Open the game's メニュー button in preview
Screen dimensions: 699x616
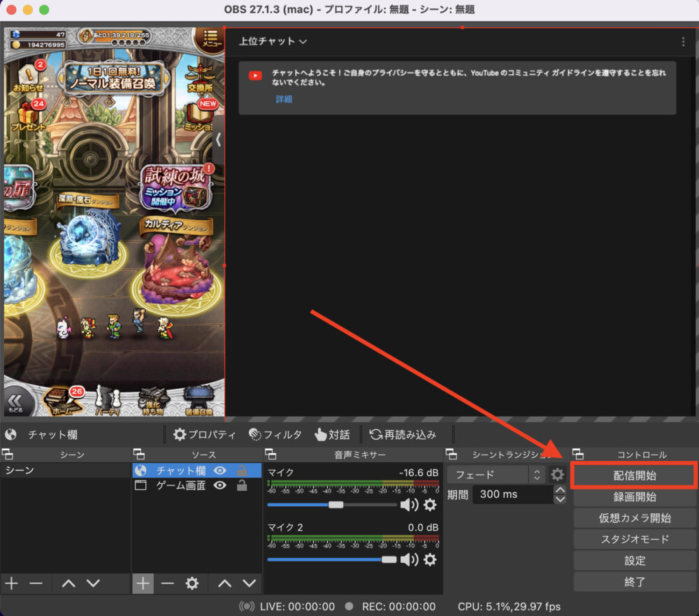[210, 39]
